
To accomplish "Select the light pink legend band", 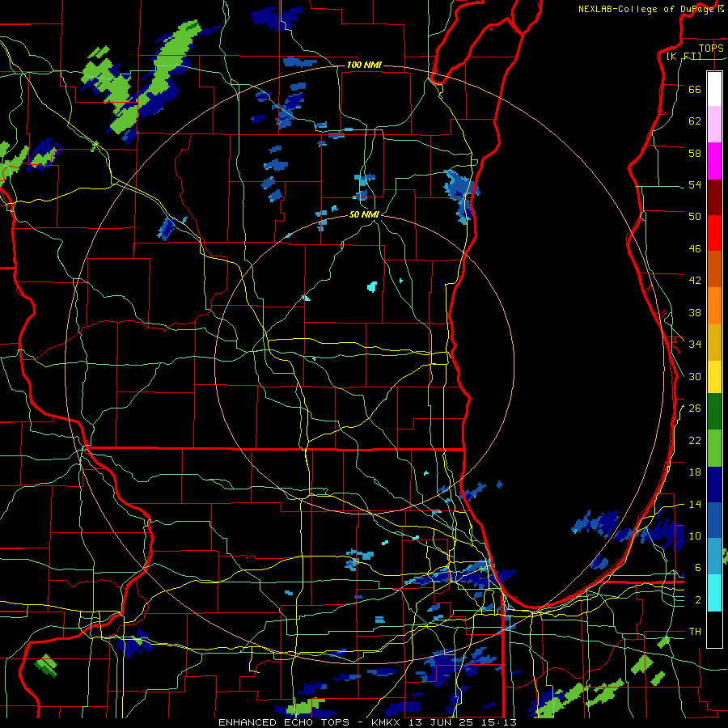I will (714, 124).
